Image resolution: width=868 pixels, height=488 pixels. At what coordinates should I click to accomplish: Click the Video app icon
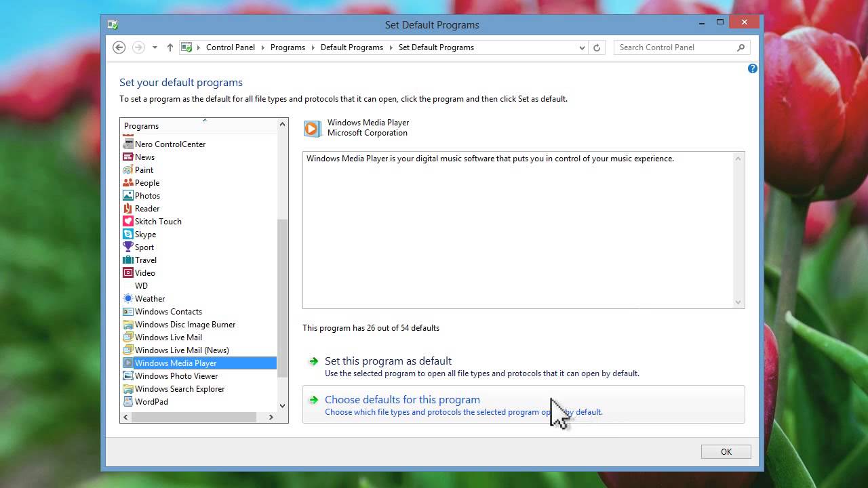128,272
